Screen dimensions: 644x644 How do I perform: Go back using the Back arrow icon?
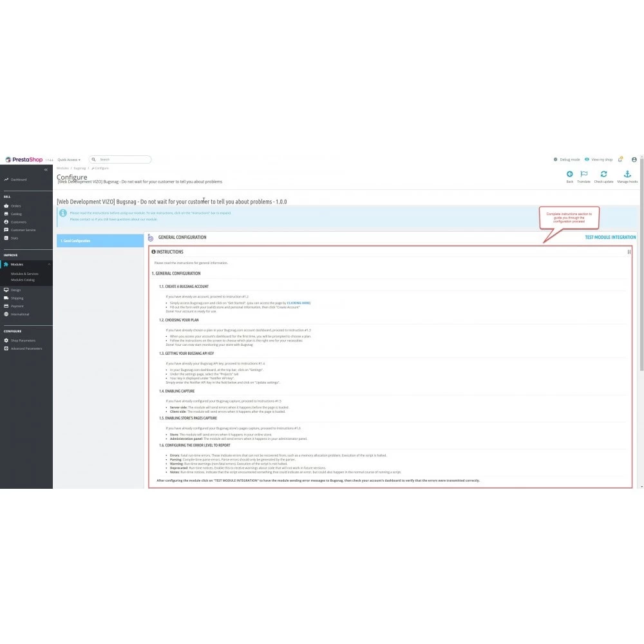point(570,174)
